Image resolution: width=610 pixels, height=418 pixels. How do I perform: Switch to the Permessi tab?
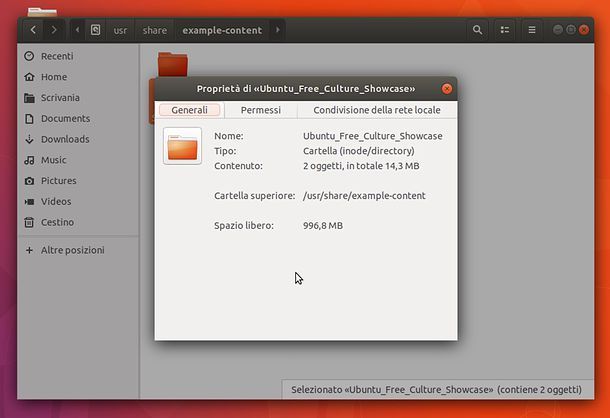(261, 110)
